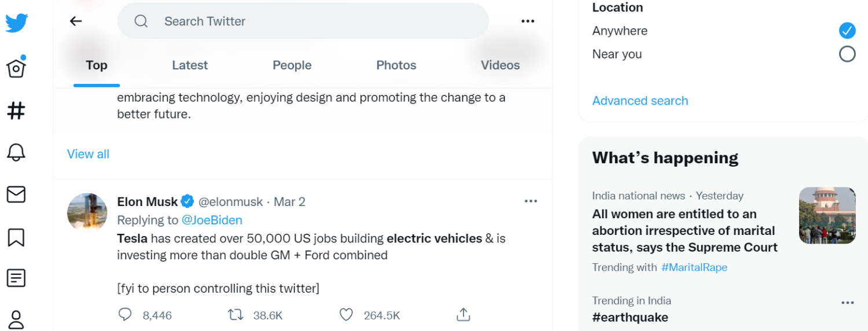Open the Advanced search link
The width and height of the screenshot is (868, 331).
[640, 101]
